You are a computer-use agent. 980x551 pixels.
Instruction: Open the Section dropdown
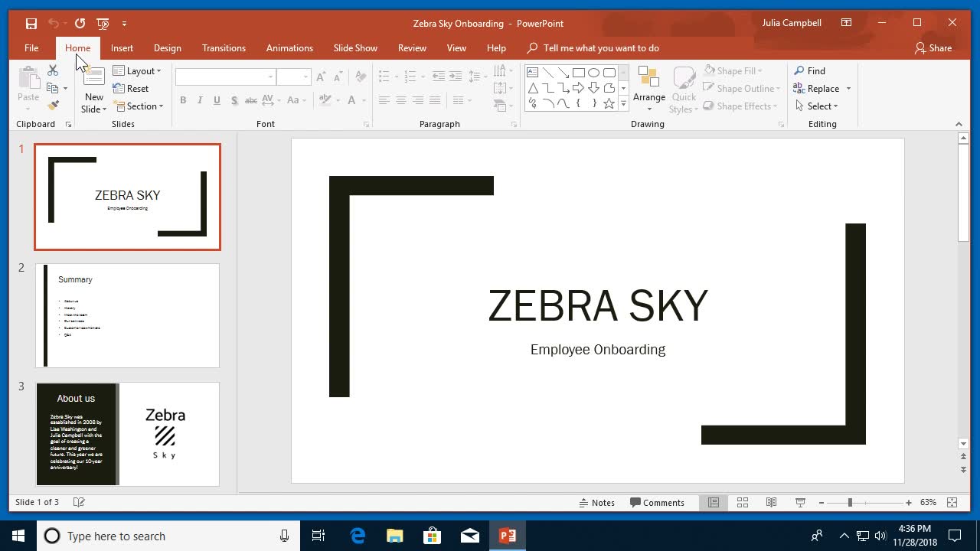tap(139, 106)
